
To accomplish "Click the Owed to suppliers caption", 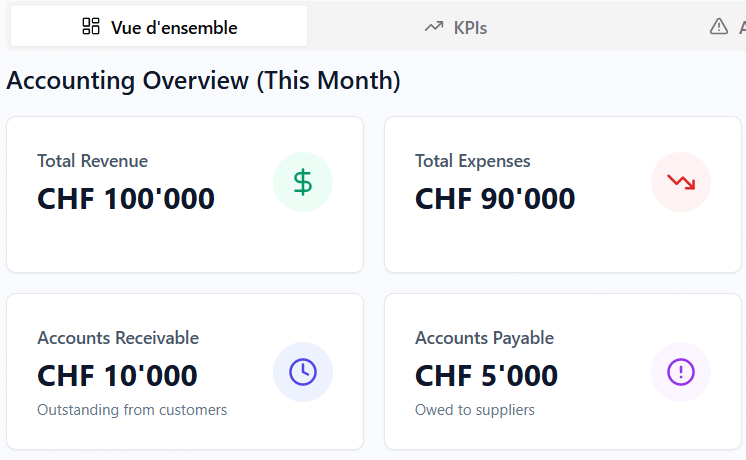I will (x=475, y=410).
